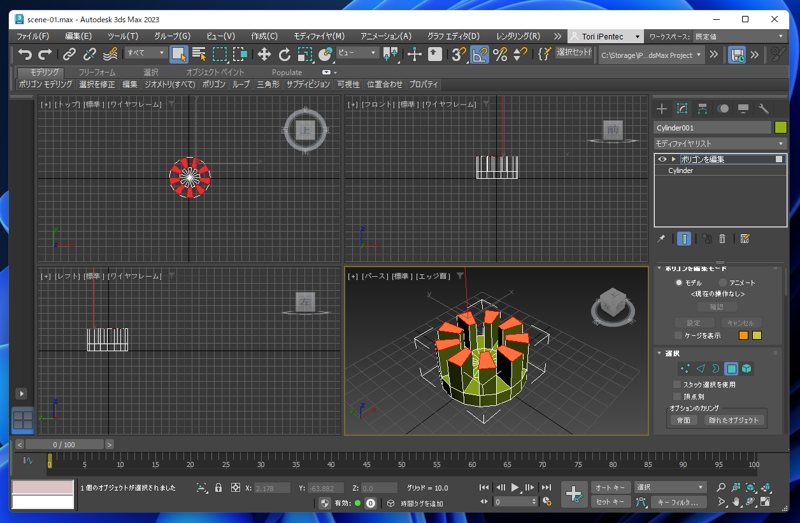Click the Pin Stack icon
The image size is (800, 523).
(x=661, y=239)
